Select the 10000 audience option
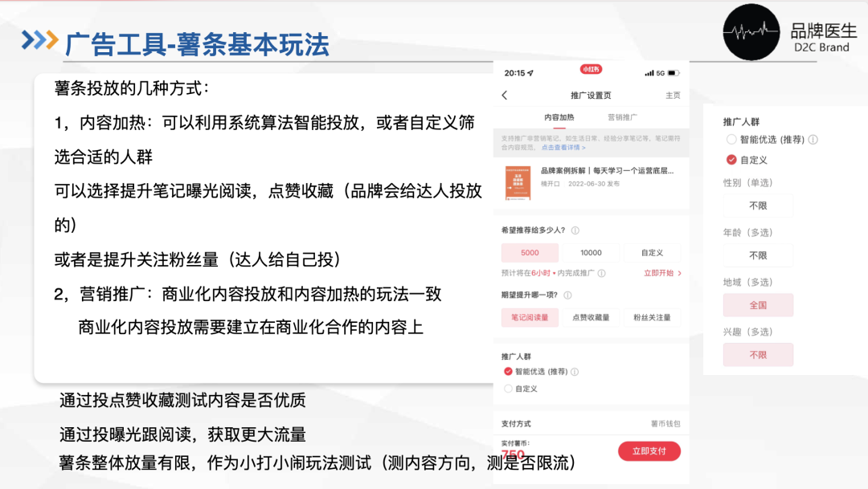 591,253
